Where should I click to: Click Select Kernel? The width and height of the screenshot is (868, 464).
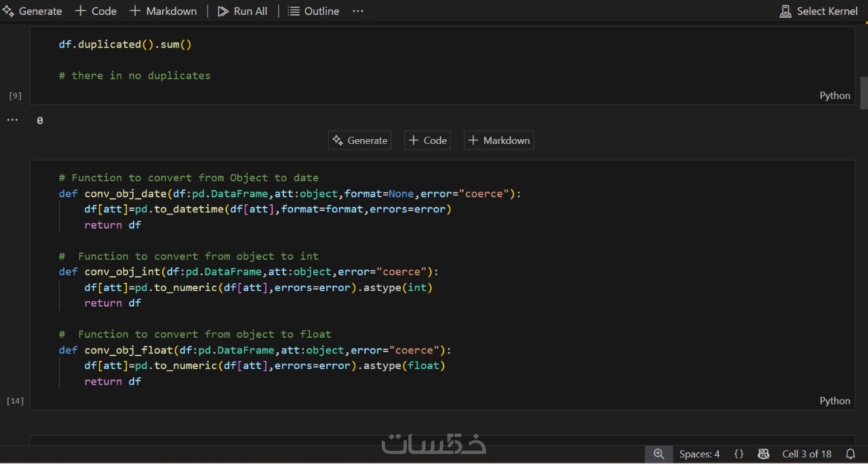pos(819,11)
